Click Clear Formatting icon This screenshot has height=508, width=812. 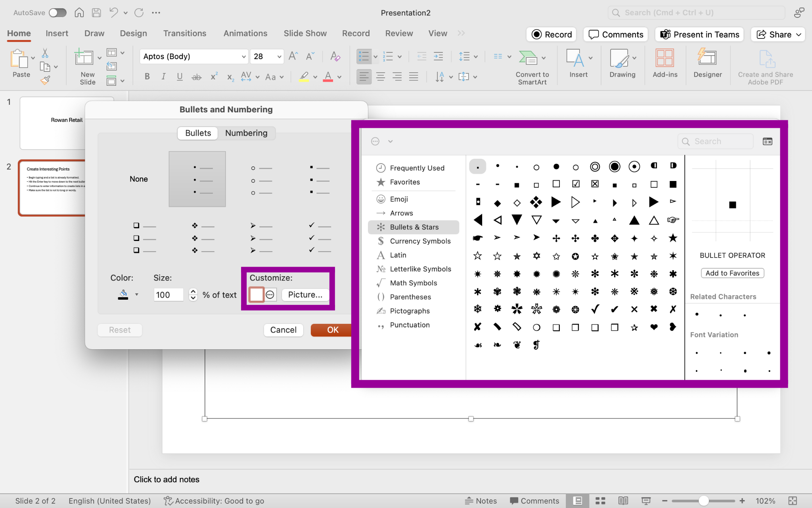(x=335, y=56)
